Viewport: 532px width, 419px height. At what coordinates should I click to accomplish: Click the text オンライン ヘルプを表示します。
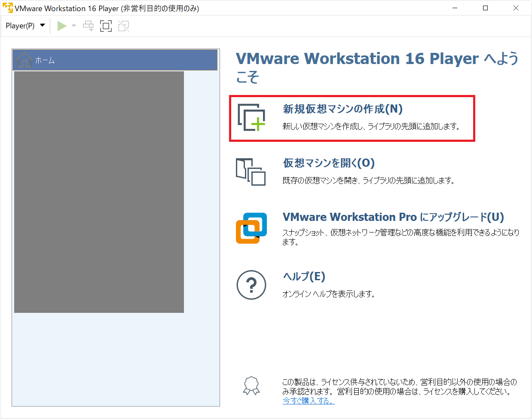[x=329, y=294]
